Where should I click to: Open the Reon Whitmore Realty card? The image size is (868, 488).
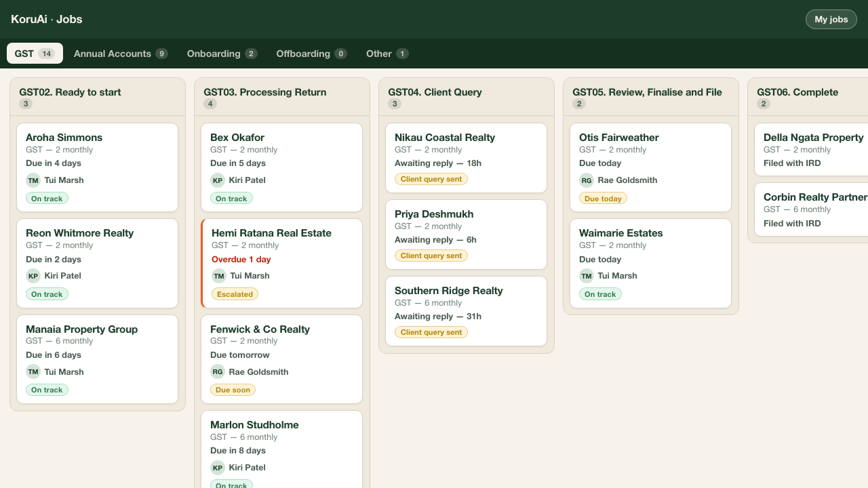[x=98, y=263]
